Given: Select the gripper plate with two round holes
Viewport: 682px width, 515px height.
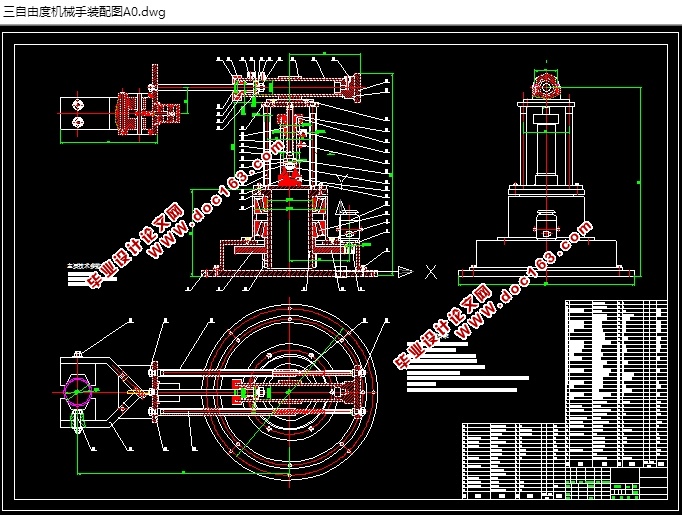Looking at the screenshot, I should tap(84, 113).
